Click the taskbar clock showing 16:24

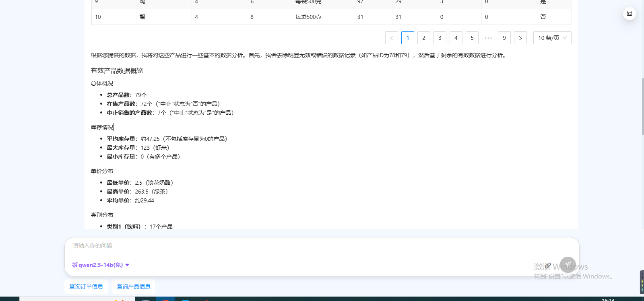pos(608,299)
